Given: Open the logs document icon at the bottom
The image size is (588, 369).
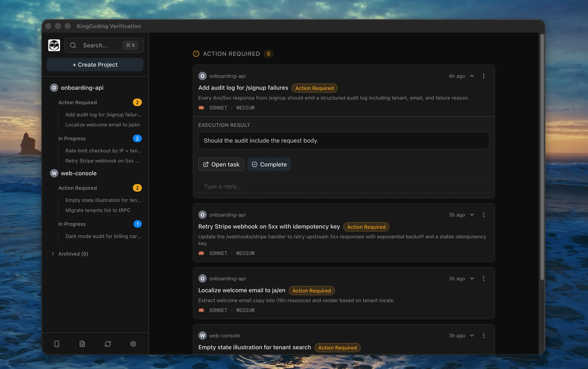Looking at the screenshot, I should click(82, 344).
